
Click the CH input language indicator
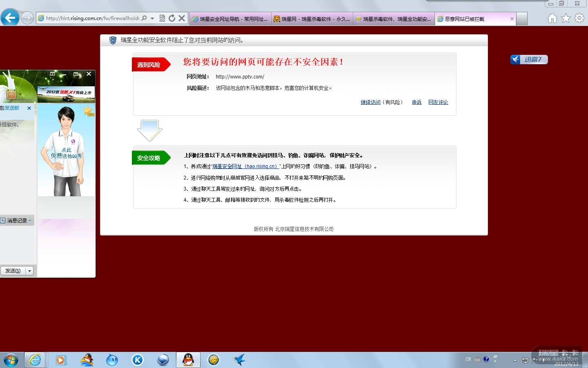coord(468,359)
